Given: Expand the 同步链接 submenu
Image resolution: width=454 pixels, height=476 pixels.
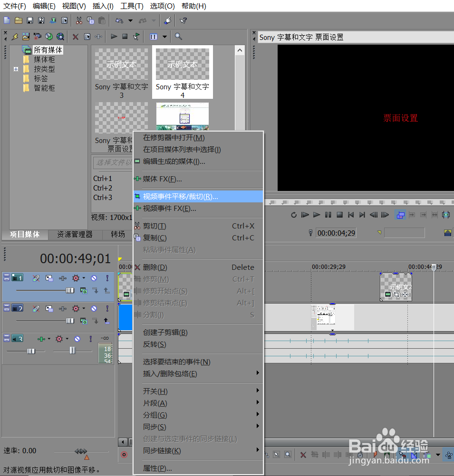Looking at the screenshot, I should (x=198, y=451).
